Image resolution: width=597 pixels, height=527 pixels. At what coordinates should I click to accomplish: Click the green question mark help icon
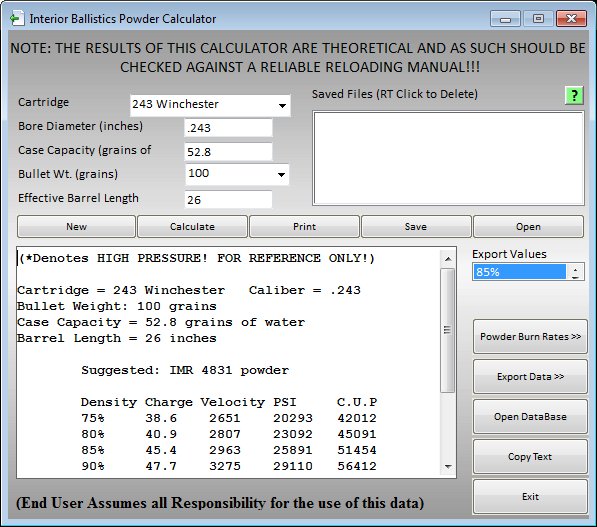574,95
